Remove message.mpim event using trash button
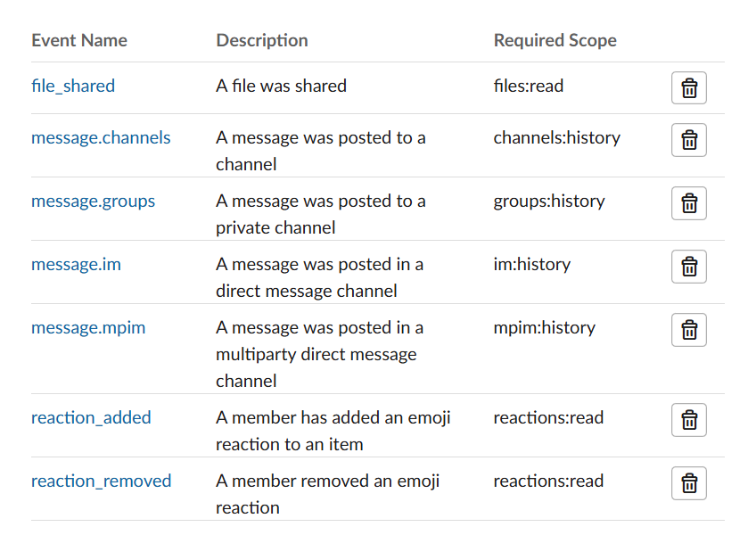 (x=689, y=330)
